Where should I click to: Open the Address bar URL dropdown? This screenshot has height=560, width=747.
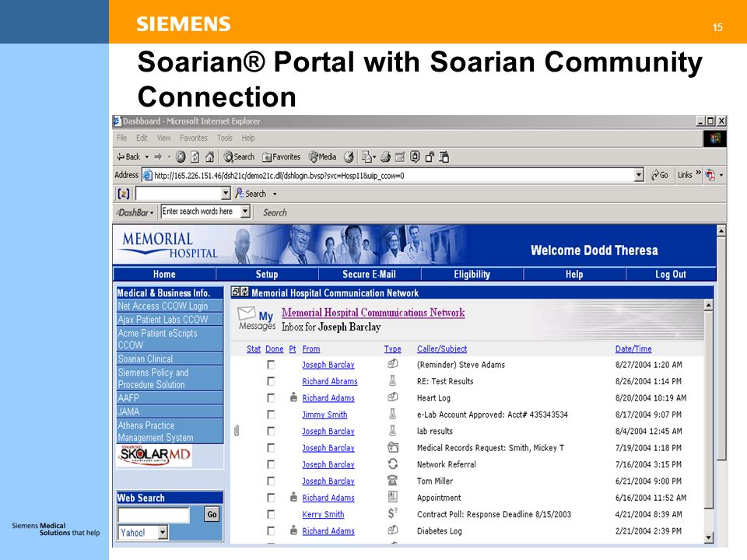639,175
